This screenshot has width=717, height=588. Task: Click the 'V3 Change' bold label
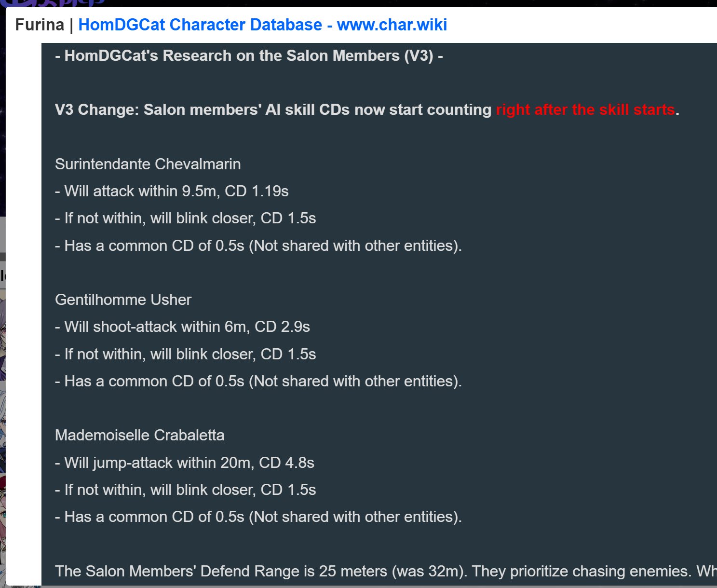click(97, 109)
